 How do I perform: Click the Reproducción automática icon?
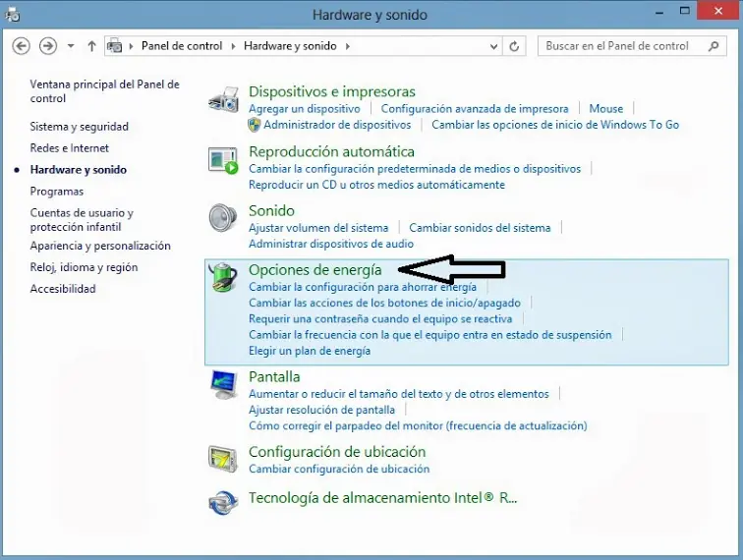click(223, 160)
